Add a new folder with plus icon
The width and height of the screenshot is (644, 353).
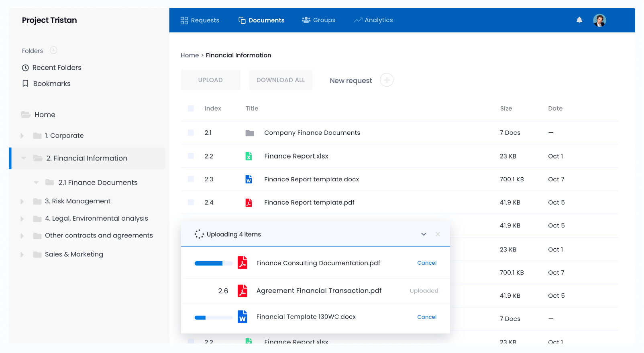tap(53, 51)
